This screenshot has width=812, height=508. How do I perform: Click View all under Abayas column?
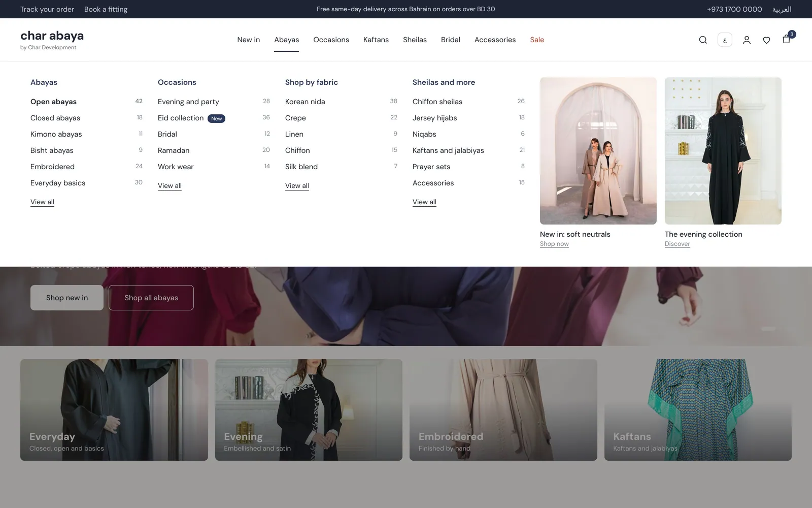point(42,202)
